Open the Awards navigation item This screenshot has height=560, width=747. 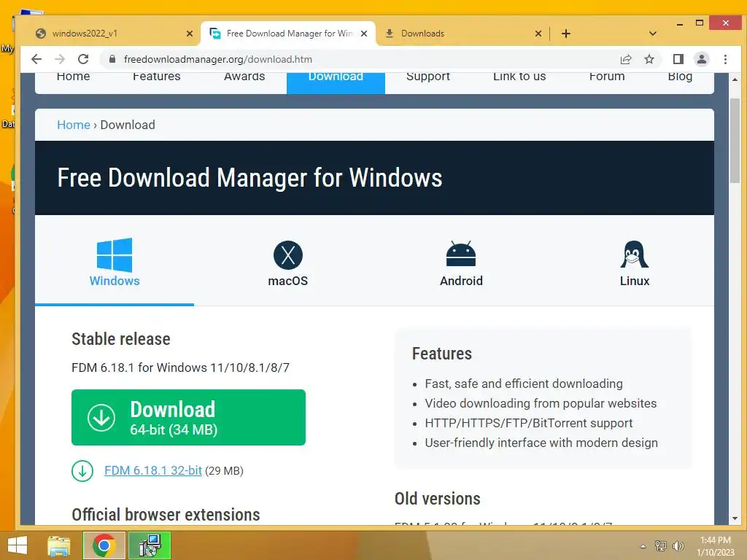coord(244,77)
